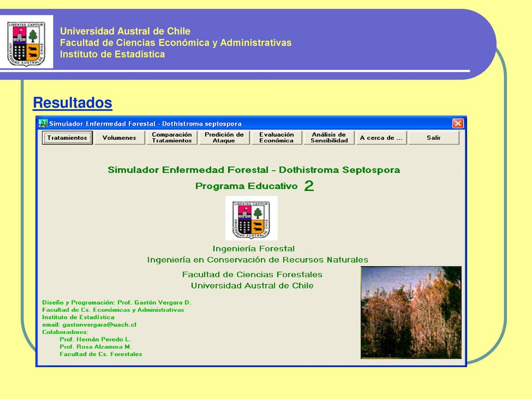This screenshot has width=532, height=399.
Task: Open Análisis de Sensibilidad
Action: pyautogui.click(x=329, y=138)
